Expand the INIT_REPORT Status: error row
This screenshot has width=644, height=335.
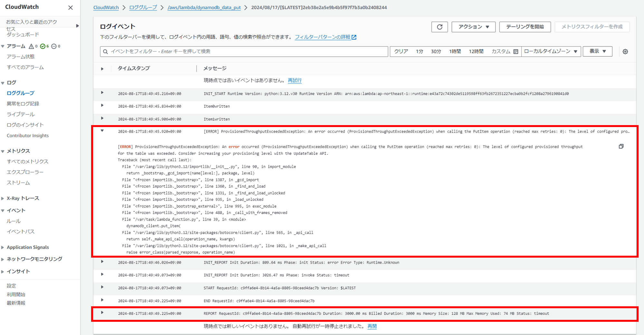(102, 262)
